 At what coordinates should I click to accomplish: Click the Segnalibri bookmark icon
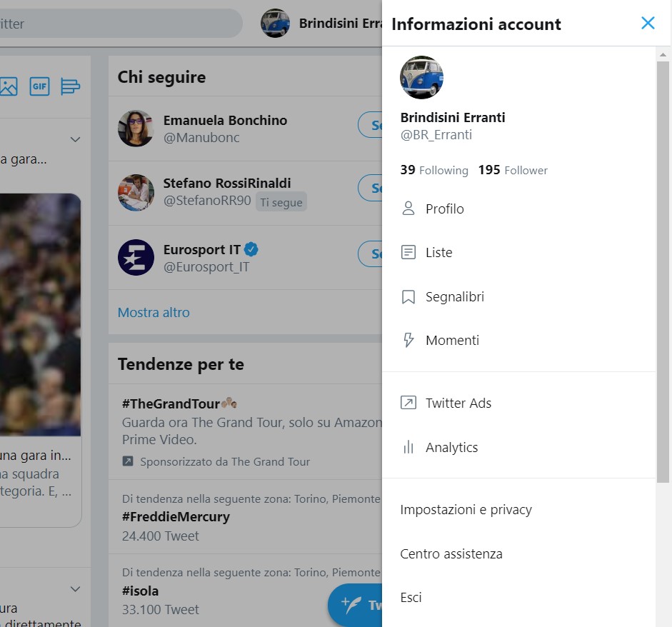[408, 296]
